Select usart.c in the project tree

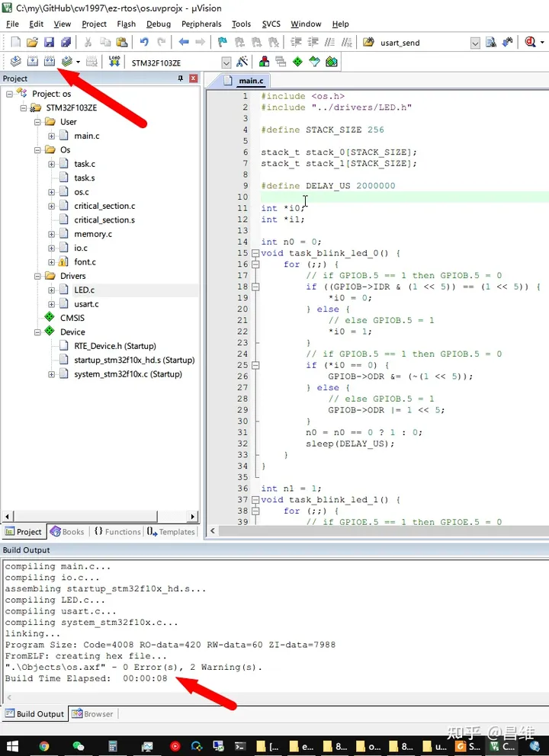point(86,304)
